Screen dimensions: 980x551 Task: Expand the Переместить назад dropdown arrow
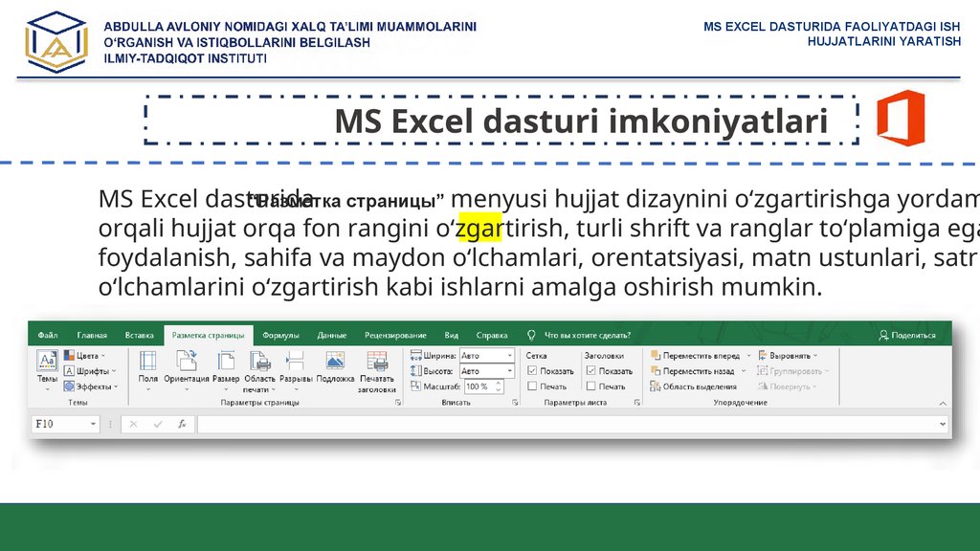pos(744,371)
